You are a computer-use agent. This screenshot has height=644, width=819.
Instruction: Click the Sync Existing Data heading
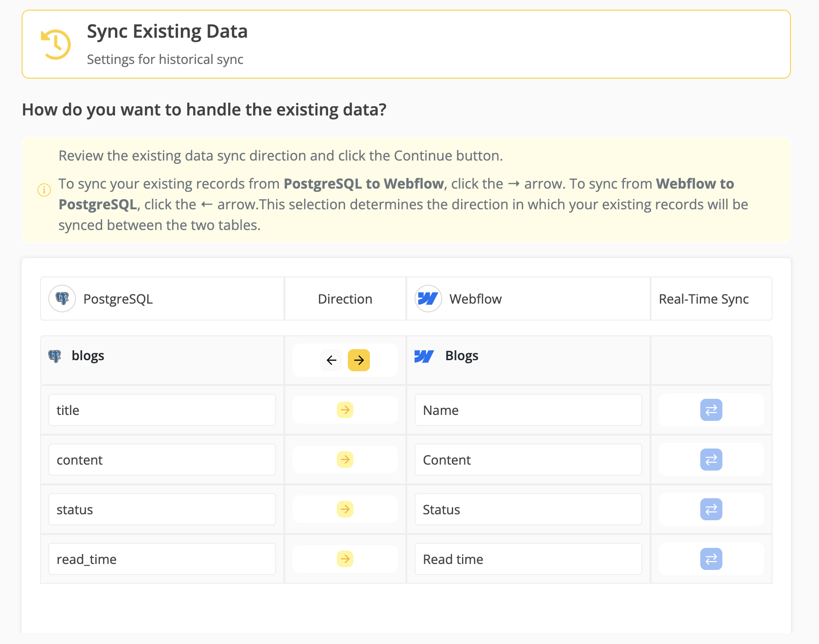(167, 31)
